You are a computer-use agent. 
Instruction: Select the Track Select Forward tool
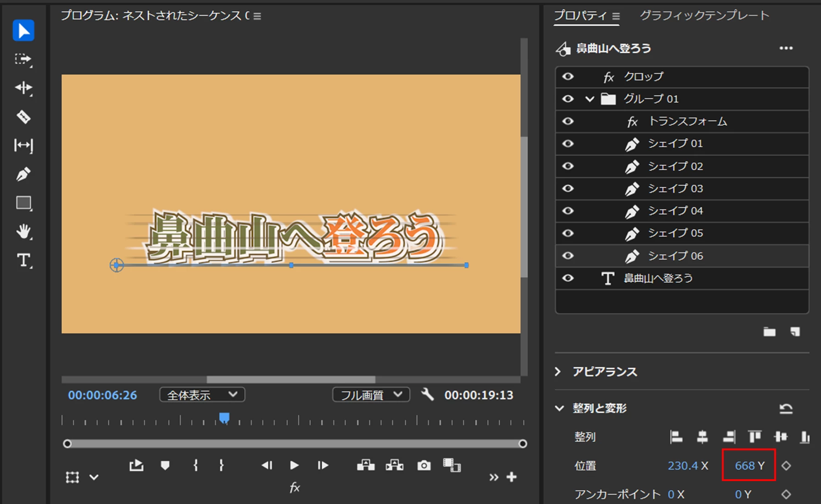tap(23, 60)
